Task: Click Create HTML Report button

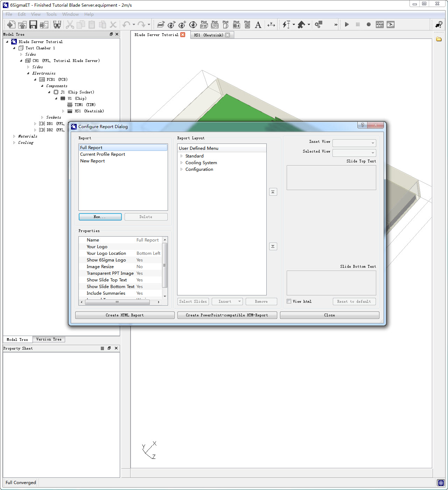Action: tap(125, 315)
